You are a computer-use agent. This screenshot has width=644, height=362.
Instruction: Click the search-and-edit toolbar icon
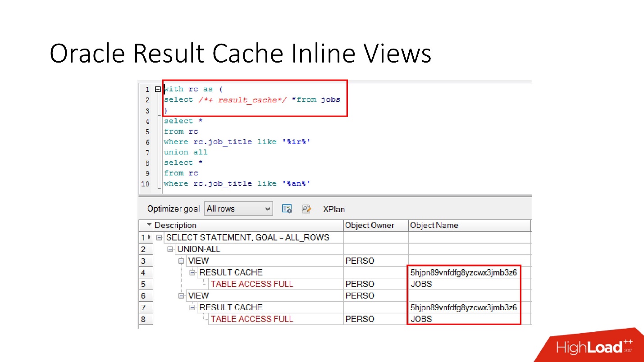pos(307,208)
